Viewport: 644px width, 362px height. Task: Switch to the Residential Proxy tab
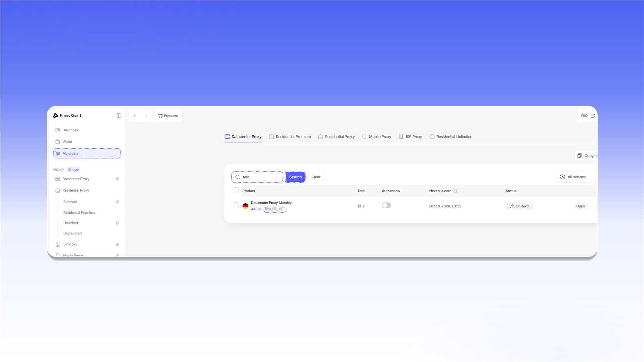click(336, 137)
